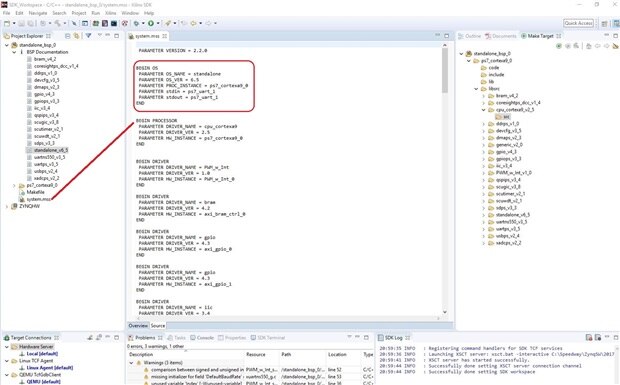Select the system.mss editor tab
The width and height of the screenshot is (620, 385).
(x=147, y=36)
